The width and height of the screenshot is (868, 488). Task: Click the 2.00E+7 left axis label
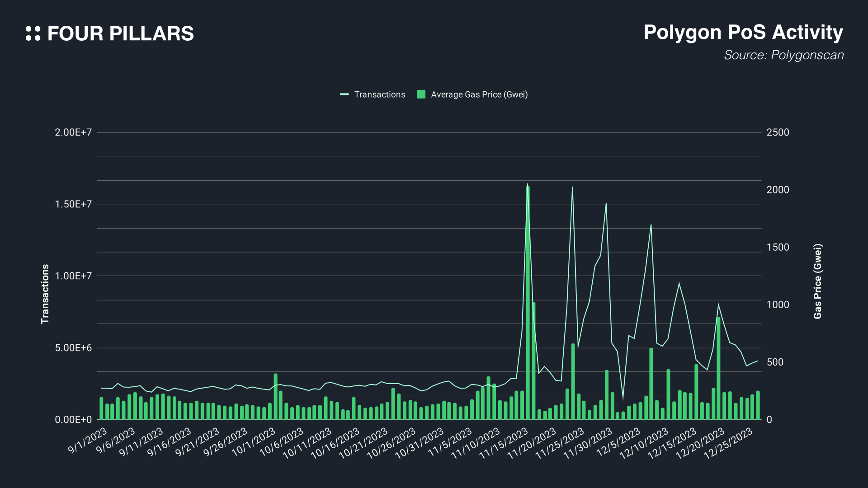(x=73, y=132)
